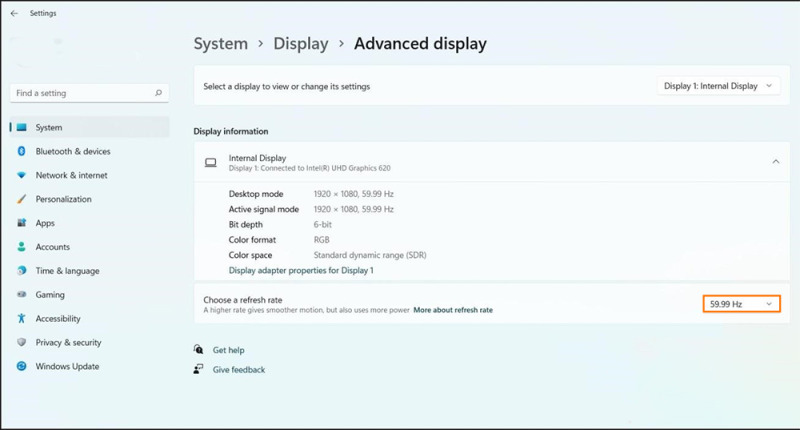Screen dimensions: 800x430
Task: Click the Get help link
Action: [228, 351]
